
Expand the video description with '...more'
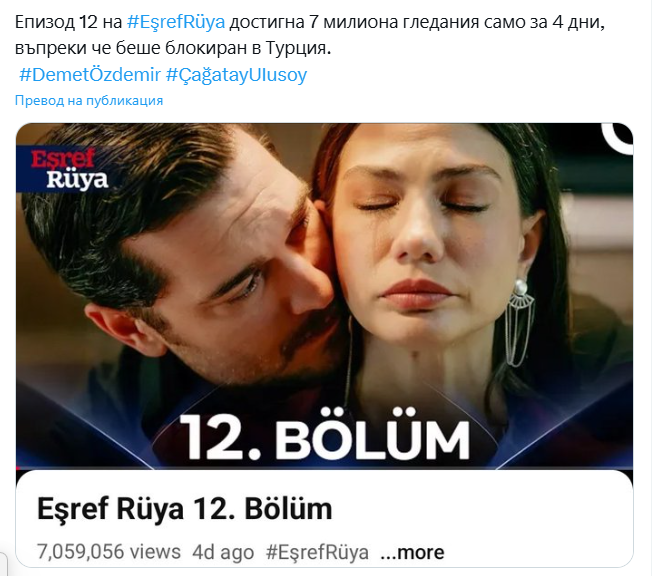click(412, 553)
